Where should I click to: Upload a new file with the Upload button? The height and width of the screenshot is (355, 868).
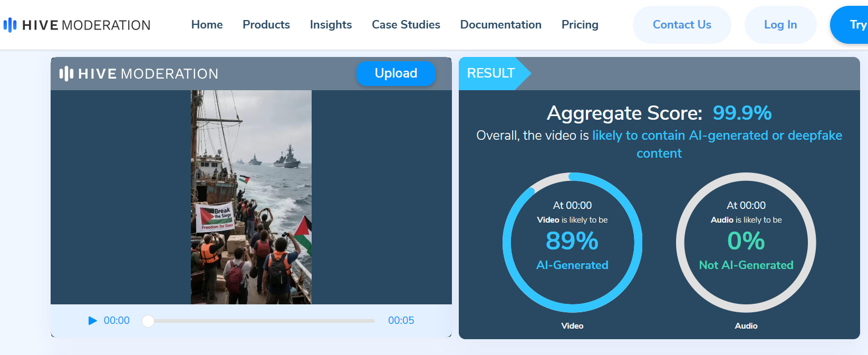(396, 73)
